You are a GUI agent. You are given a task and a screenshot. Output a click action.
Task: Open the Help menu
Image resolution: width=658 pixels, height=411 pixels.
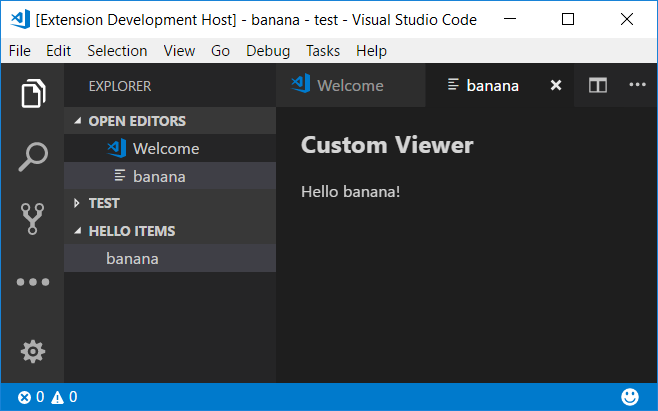tap(371, 51)
